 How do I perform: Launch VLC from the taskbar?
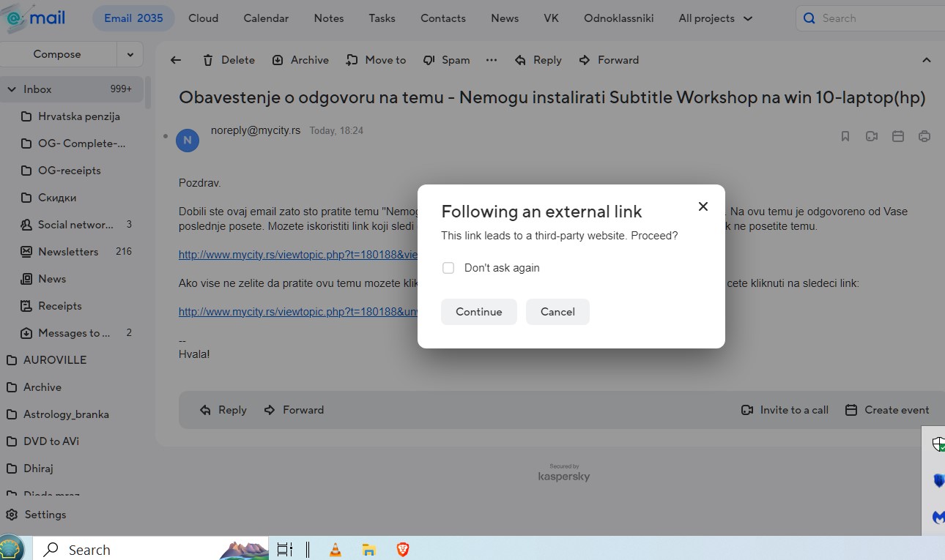(x=335, y=549)
